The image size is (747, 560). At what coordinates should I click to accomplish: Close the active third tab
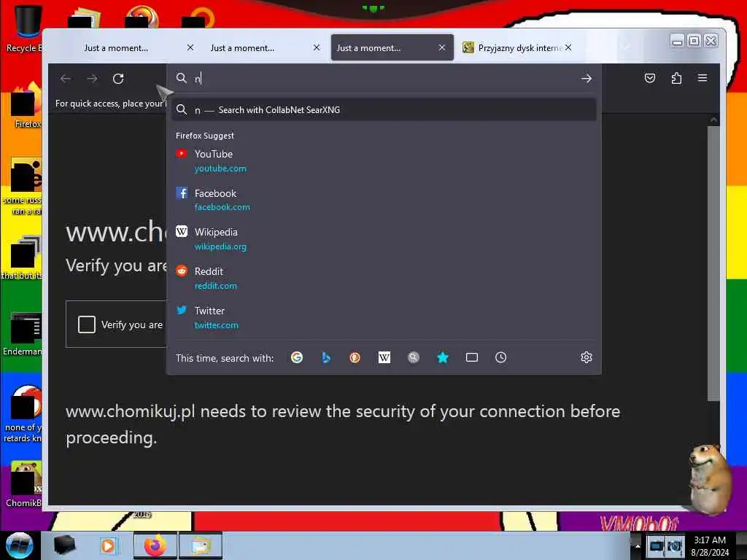441,47
